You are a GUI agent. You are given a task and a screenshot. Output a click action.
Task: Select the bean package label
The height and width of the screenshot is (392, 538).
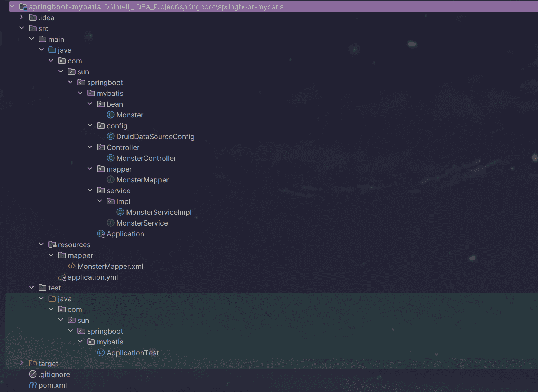tap(115, 104)
